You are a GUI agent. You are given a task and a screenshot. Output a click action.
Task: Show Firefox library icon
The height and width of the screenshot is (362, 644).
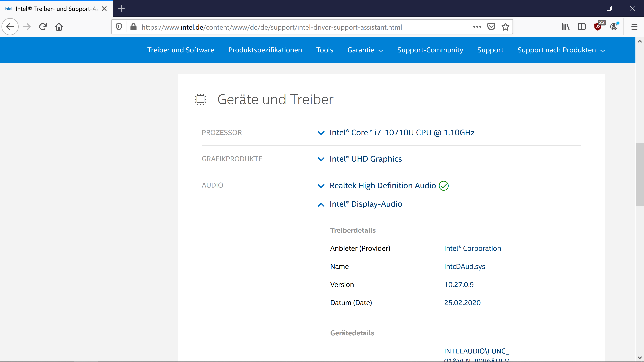coord(566,27)
